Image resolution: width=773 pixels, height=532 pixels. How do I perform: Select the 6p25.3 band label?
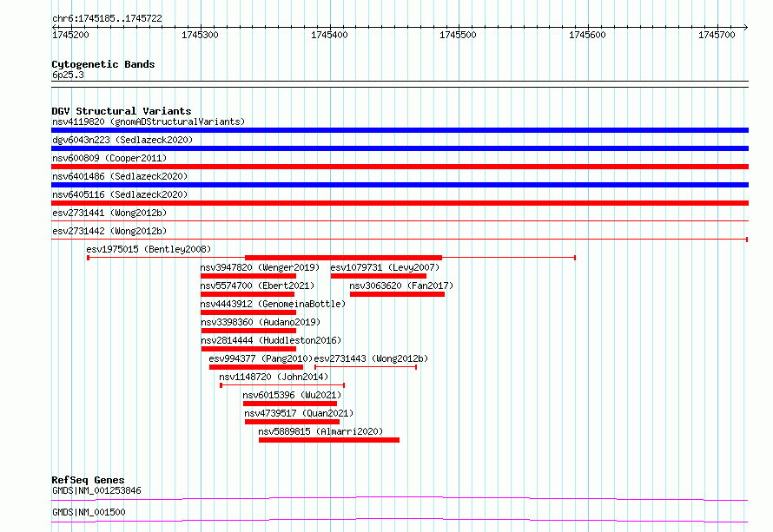coord(68,75)
